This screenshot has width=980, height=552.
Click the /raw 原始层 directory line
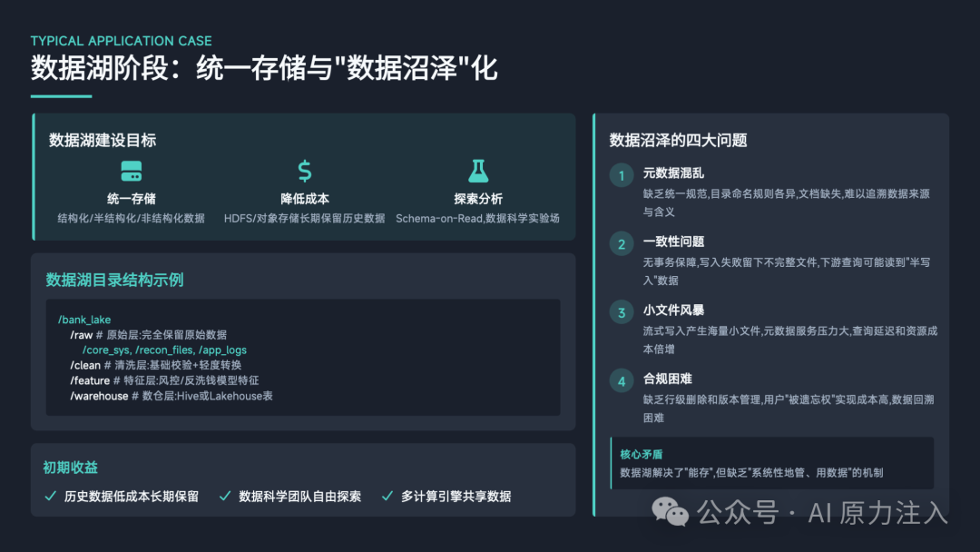click(x=148, y=335)
